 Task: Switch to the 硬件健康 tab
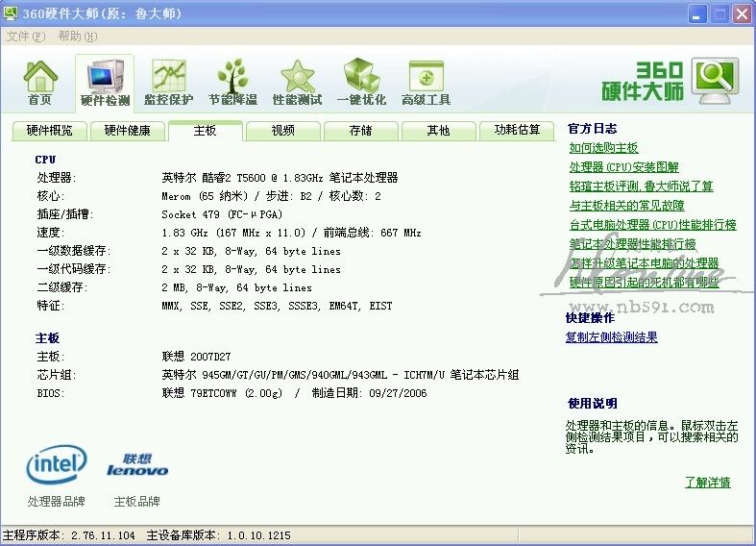click(128, 131)
